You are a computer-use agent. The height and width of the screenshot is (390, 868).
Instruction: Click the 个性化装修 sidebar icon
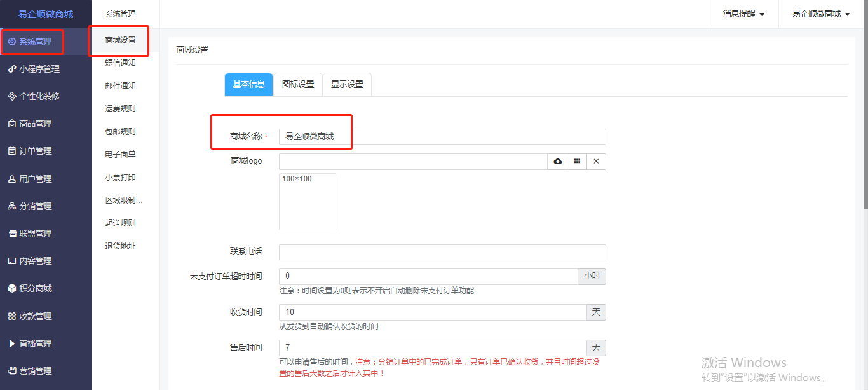click(11, 96)
